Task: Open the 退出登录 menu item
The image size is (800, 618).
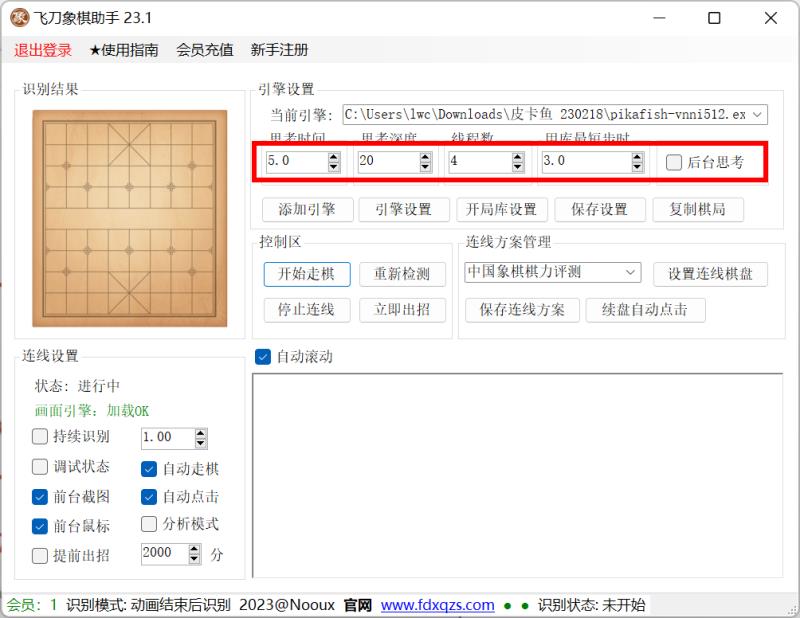Action: tap(43, 50)
